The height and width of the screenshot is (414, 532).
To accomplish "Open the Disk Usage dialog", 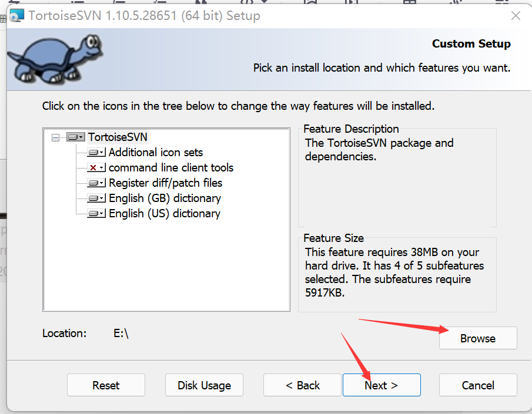I will click(x=204, y=385).
